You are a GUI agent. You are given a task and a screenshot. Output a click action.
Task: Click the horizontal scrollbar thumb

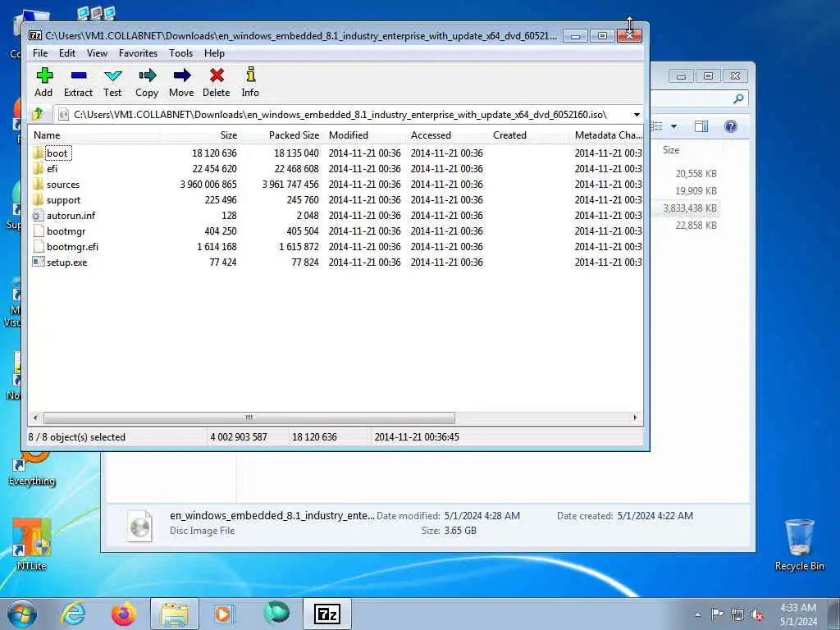tap(249, 418)
